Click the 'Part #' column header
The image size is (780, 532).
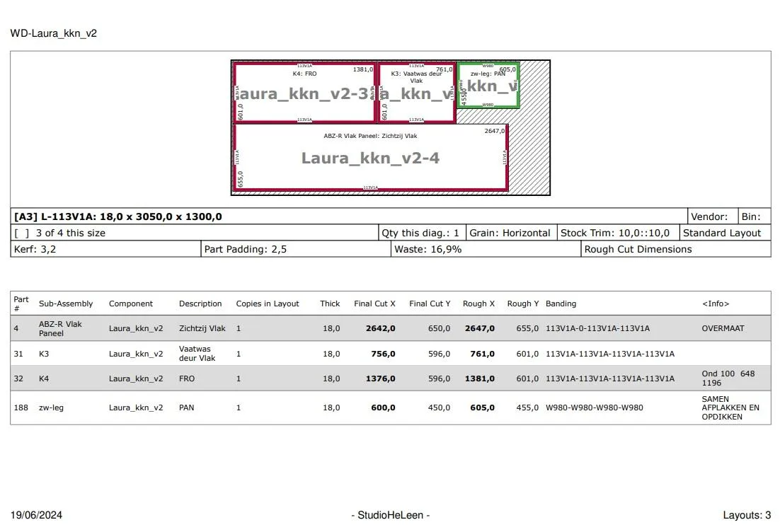pos(21,303)
